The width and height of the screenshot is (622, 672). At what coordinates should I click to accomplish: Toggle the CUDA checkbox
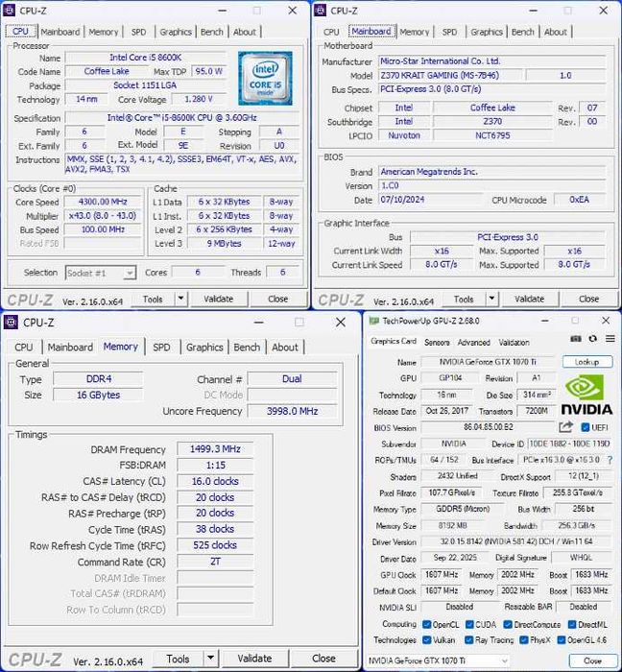pyautogui.click(x=469, y=624)
